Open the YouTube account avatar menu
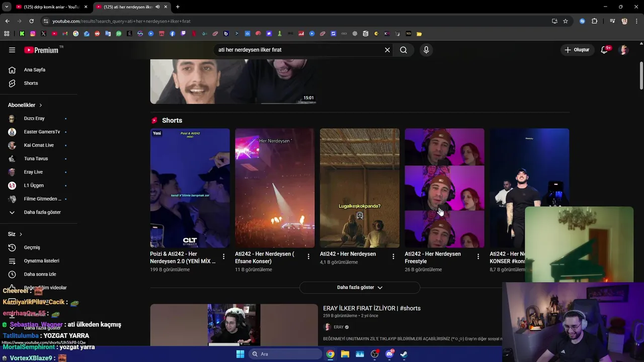 coord(624,50)
